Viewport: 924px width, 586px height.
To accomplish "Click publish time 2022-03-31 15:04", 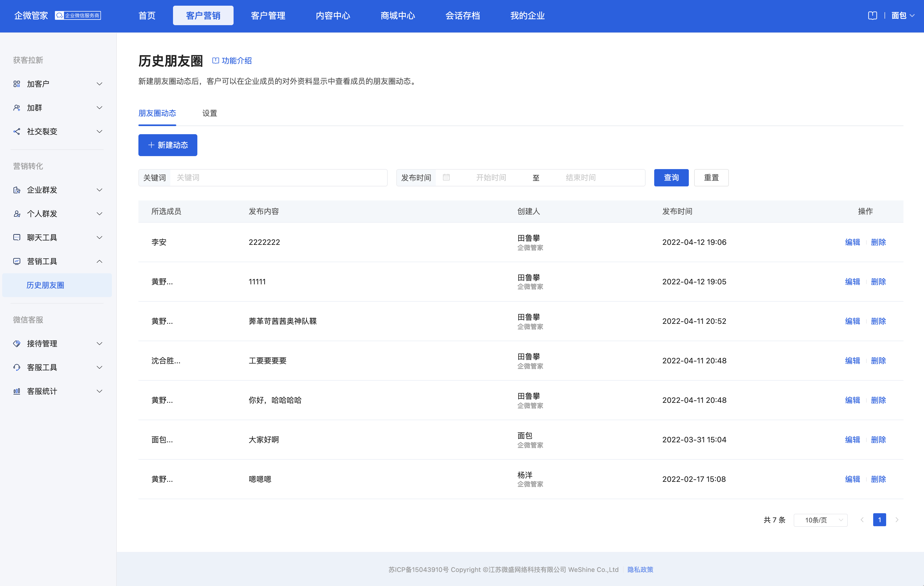I will 694,440.
